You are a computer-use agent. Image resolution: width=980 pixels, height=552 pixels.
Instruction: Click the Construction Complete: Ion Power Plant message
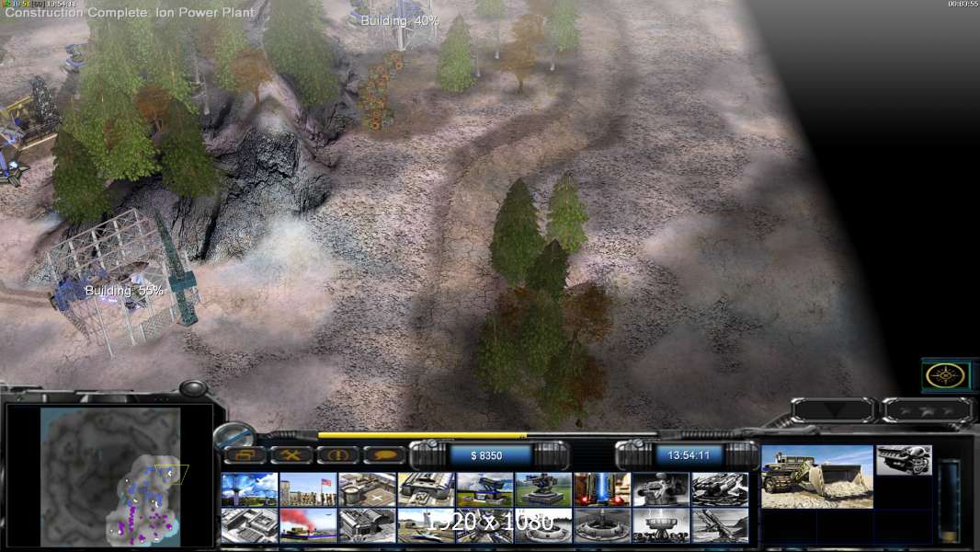point(130,13)
